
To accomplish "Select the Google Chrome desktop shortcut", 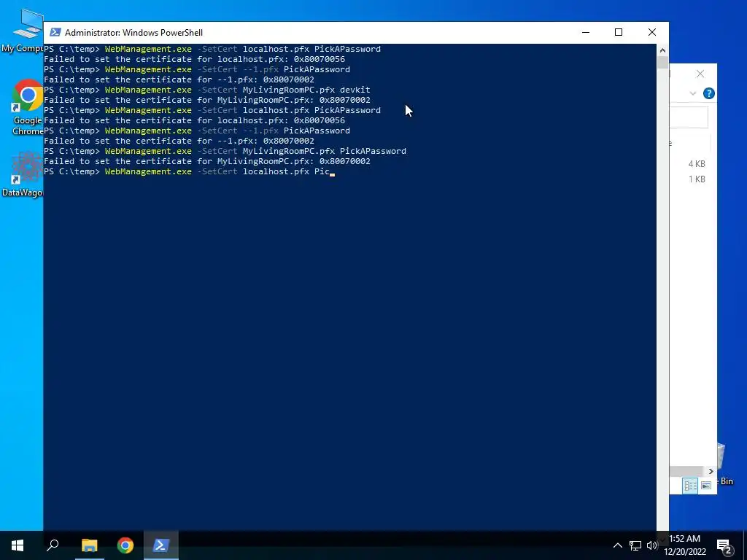I will point(27,107).
